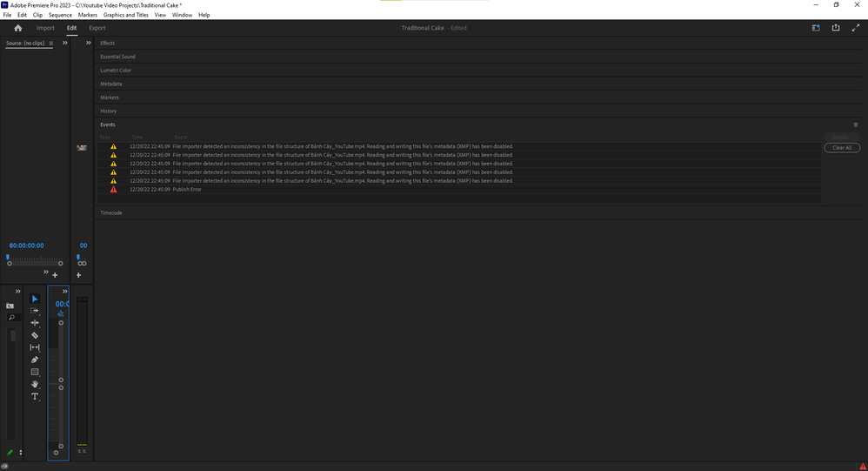
Task: Open Button Editor plus in Source monitor
Action: (x=55, y=275)
